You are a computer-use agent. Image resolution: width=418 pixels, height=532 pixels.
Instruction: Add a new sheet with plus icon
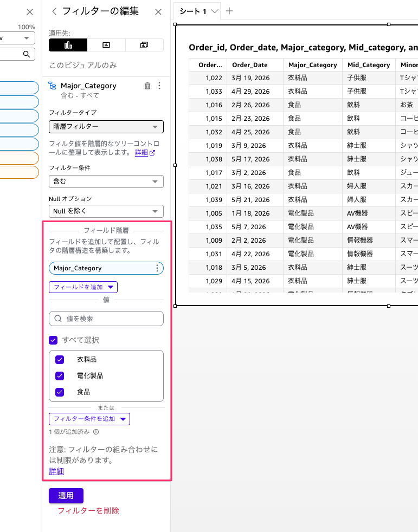[x=229, y=11]
